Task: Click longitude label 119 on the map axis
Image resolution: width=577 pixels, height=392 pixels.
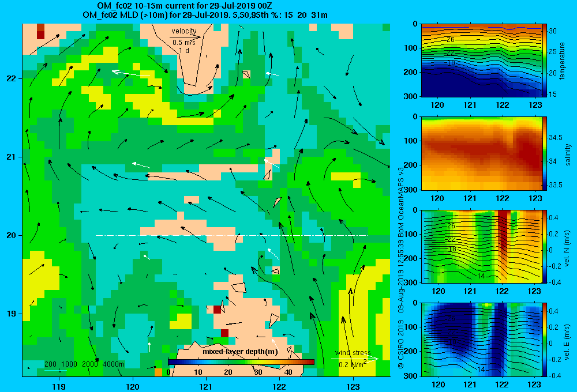Action: [59, 386]
